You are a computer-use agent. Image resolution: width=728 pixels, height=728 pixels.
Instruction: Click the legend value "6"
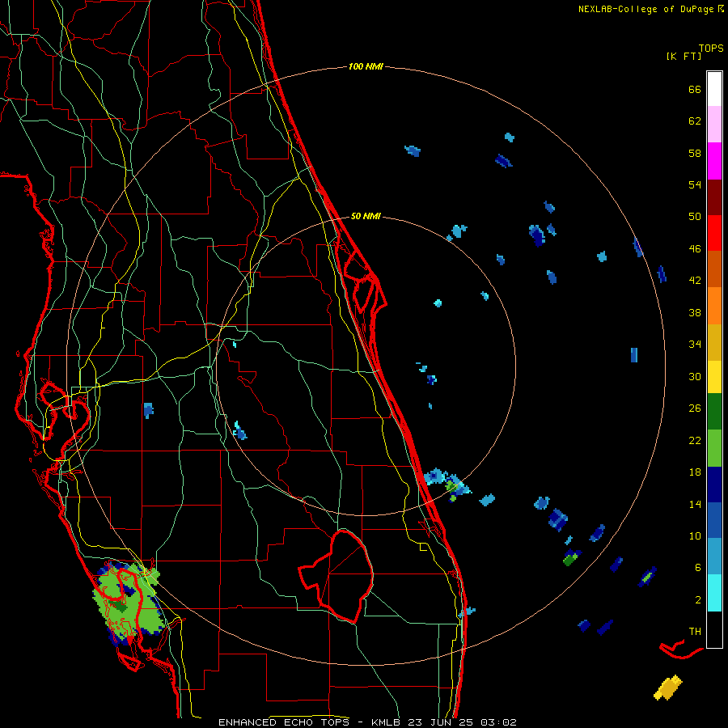[x=698, y=568]
